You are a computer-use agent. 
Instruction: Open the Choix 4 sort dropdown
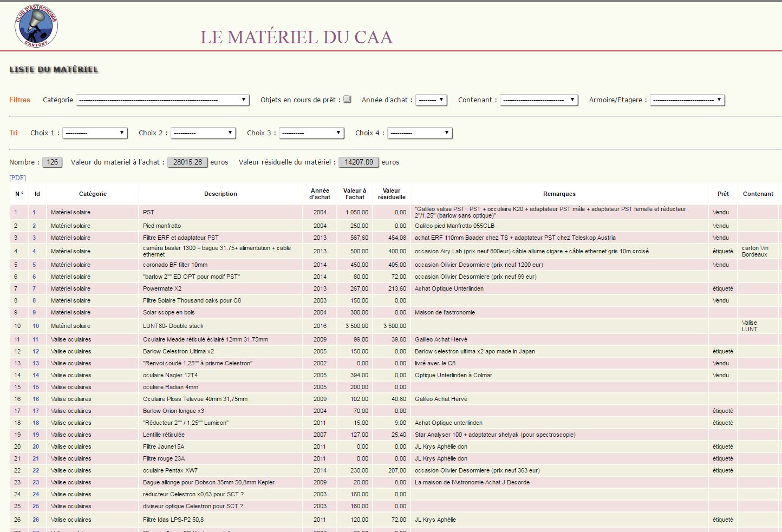[420, 133]
